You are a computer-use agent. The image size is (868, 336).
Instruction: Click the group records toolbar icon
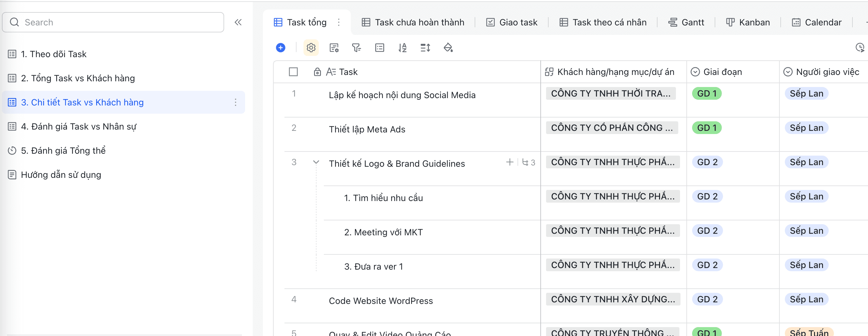click(379, 48)
